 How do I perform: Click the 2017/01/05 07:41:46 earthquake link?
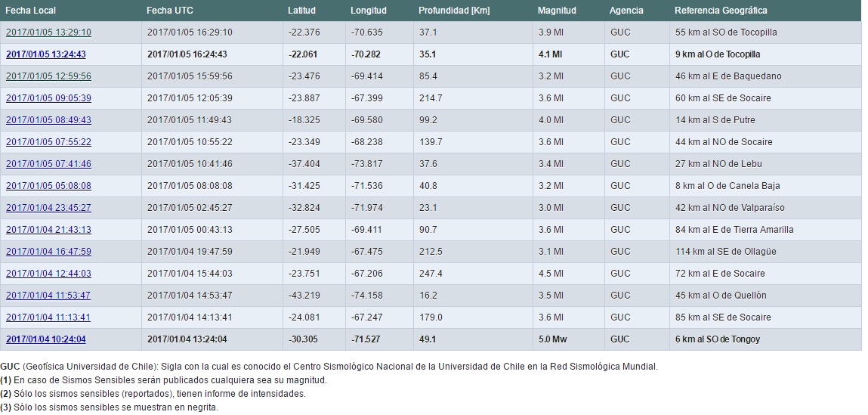(x=48, y=164)
